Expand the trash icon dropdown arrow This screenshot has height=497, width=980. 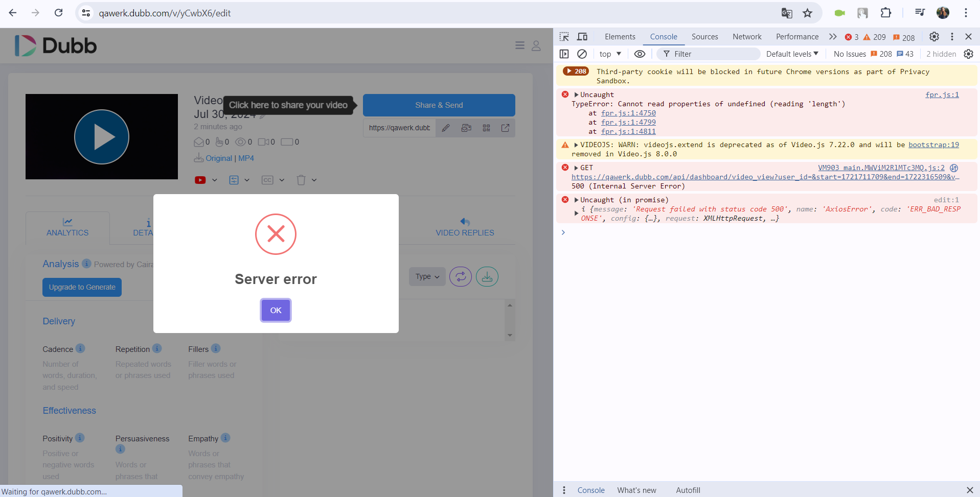pos(314,180)
